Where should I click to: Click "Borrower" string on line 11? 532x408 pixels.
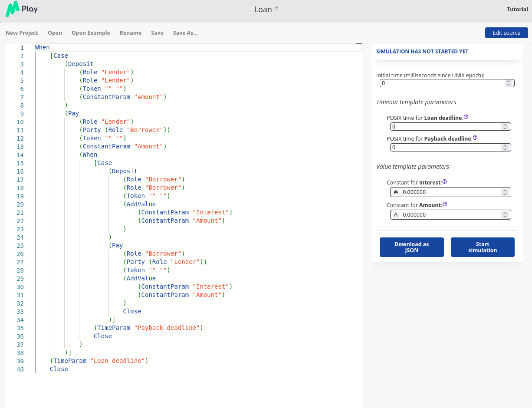145,130
